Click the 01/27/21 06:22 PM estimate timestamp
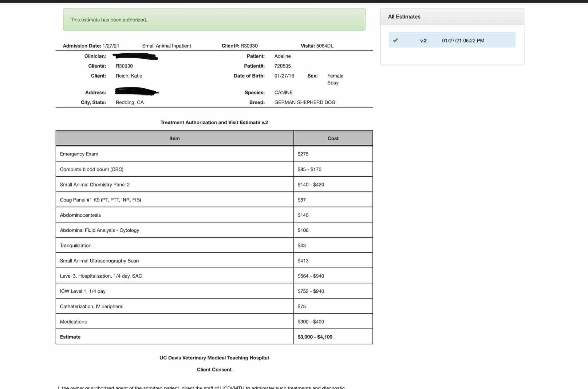588x389 pixels. [x=463, y=41]
